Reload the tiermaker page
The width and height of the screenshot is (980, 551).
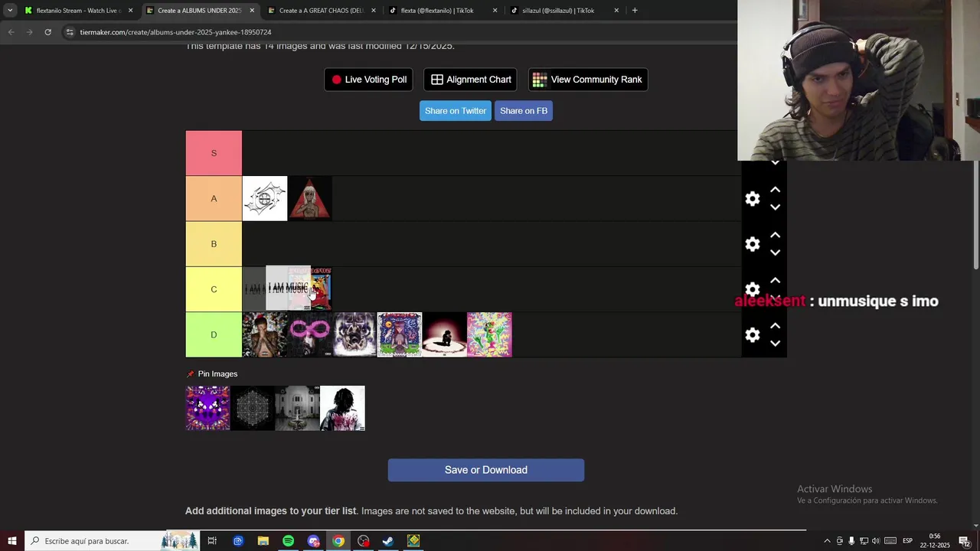coord(47,32)
